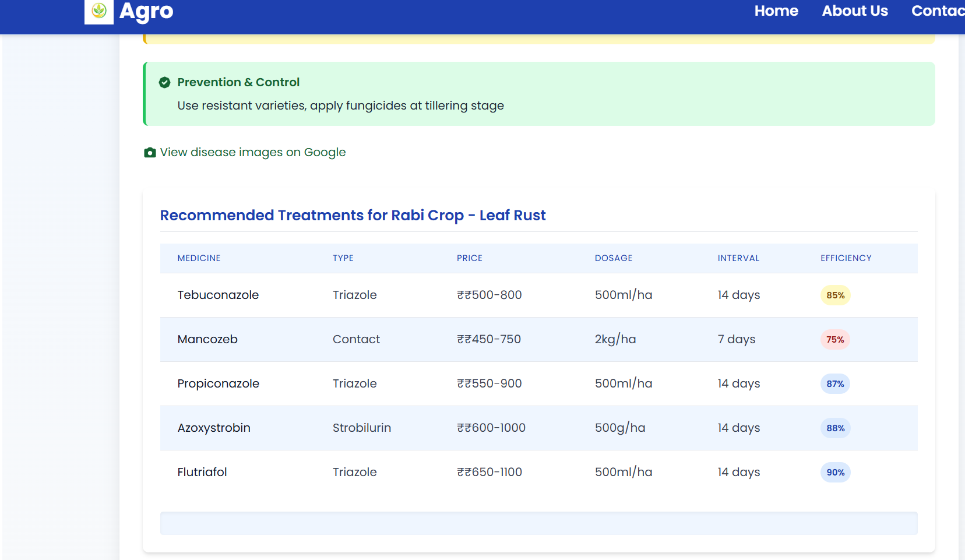The height and width of the screenshot is (560, 965).
Task: Click the Contact type cell for Mancozeb
Action: (356, 340)
